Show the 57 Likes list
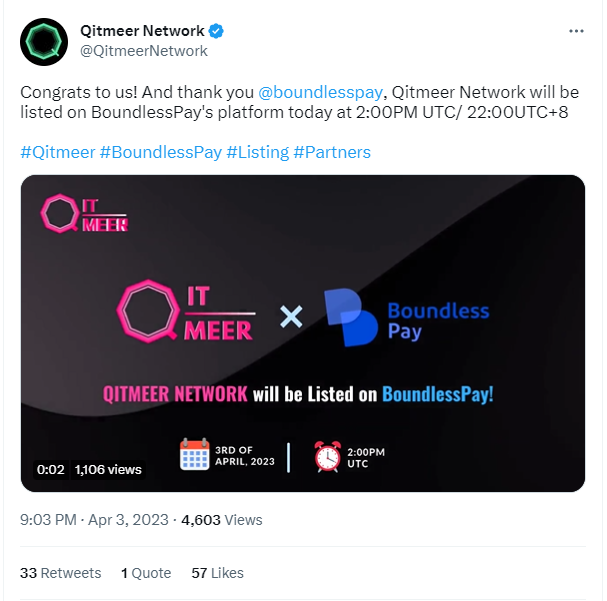 pyautogui.click(x=217, y=573)
